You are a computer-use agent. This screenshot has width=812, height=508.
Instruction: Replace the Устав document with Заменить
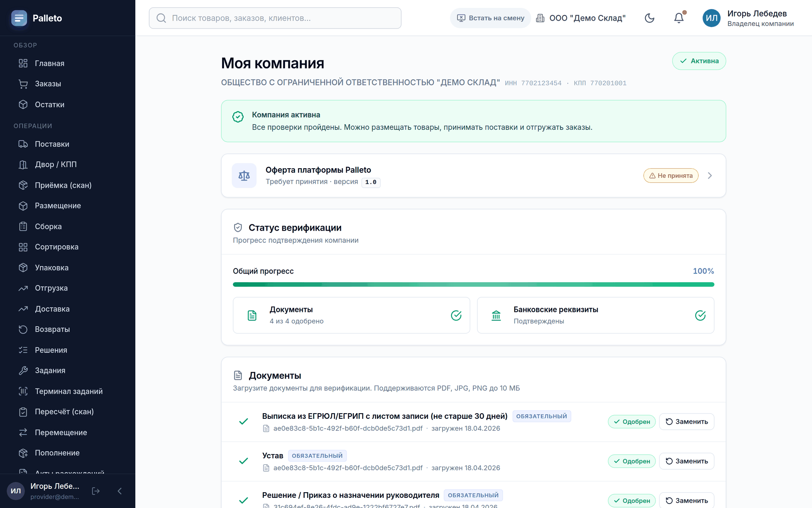coord(686,461)
